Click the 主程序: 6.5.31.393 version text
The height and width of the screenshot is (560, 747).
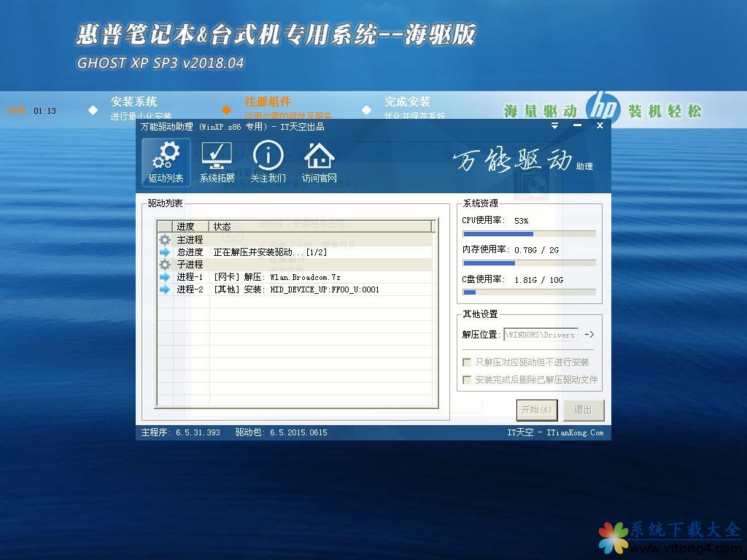(x=181, y=432)
